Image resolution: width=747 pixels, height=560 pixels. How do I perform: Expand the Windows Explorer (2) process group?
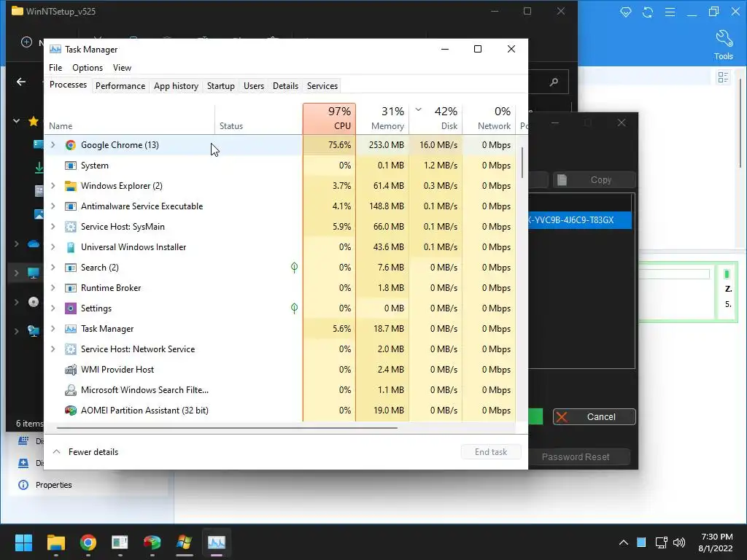(x=53, y=186)
